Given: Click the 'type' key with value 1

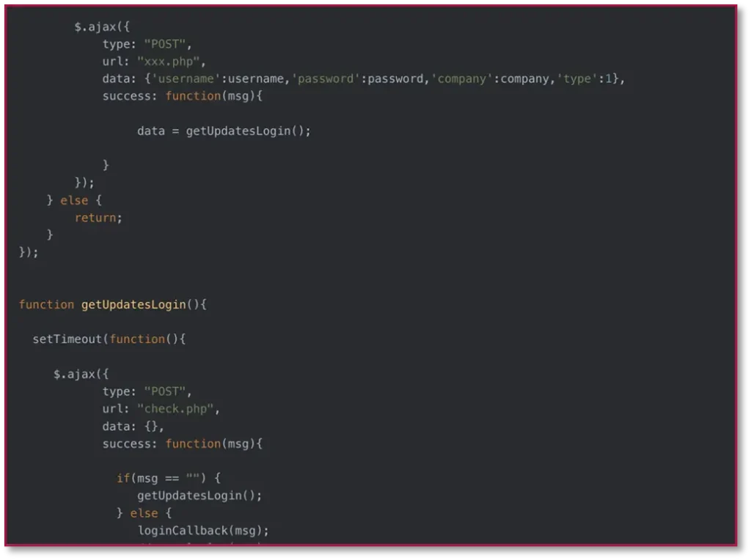Looking at the screenshot, I should pos(576,78).
